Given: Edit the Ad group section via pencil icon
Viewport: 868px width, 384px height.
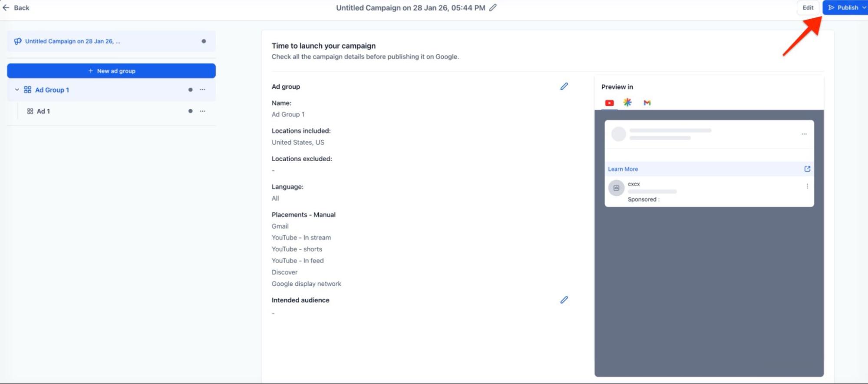Looking at the screenshot, I should tap(564, 86).
